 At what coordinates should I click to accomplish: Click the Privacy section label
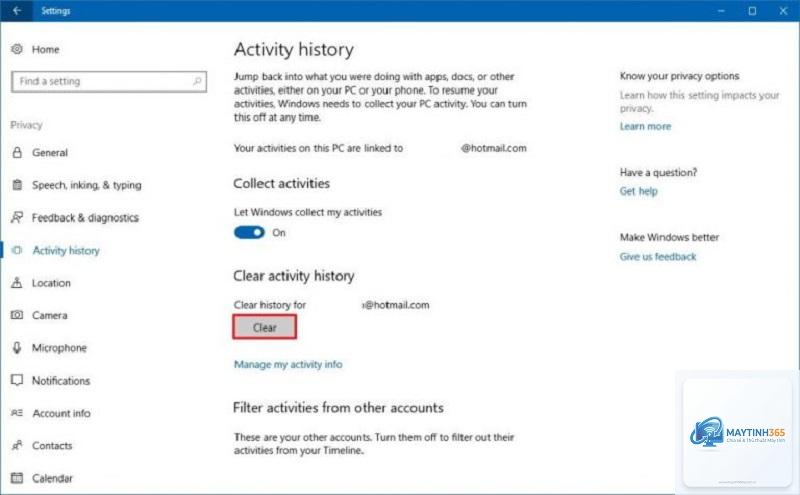coord(26,125)
